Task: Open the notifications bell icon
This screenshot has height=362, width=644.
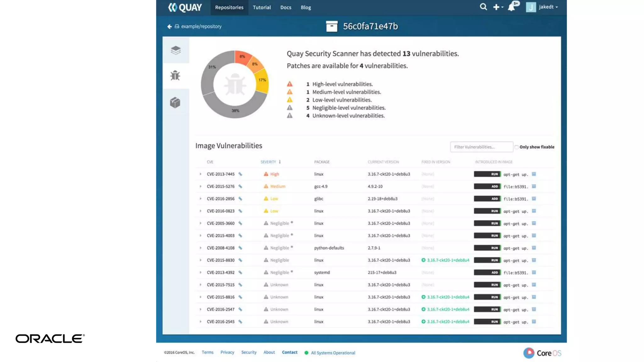Action: coord(512,7)
